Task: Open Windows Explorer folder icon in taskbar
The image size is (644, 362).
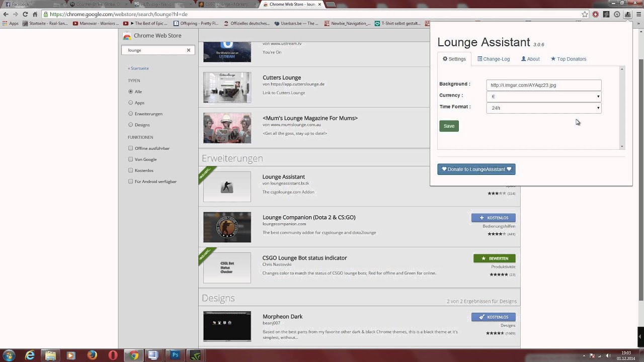Action: 50,355
